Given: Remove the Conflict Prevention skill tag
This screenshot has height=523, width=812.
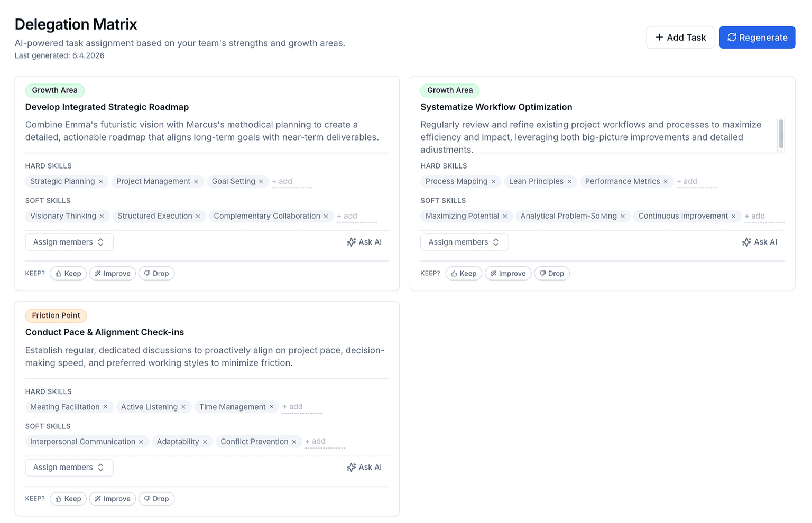Looking at the screenshot, I should tap(294, 442).
